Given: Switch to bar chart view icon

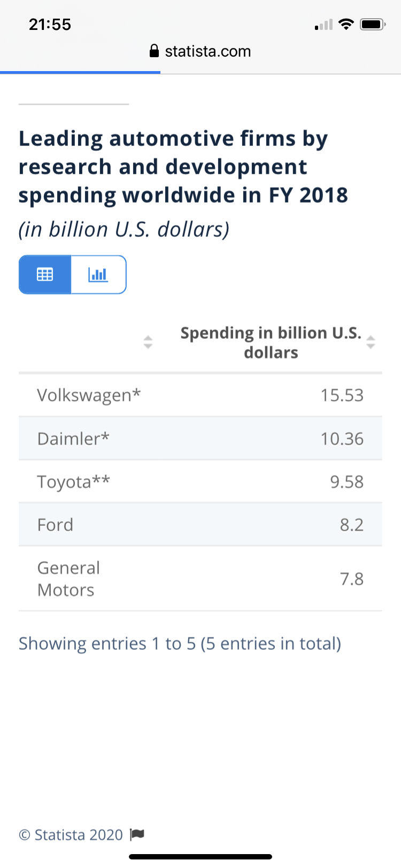Looking at the screenshot, I should (98, 275).
